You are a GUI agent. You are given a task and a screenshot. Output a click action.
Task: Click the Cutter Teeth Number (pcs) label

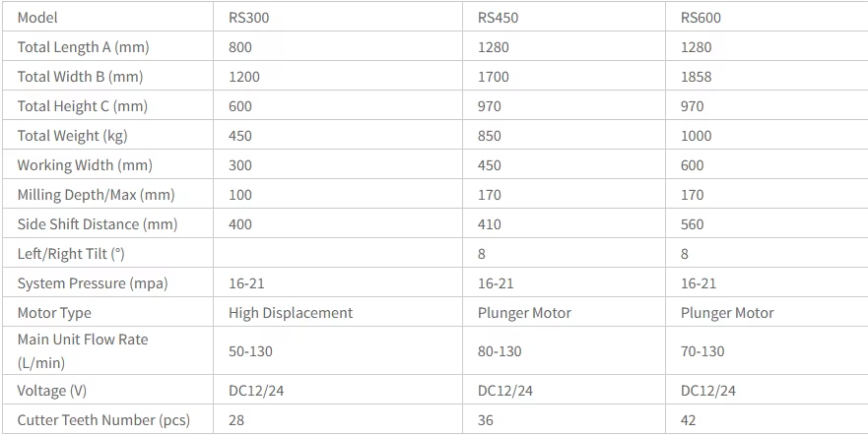103,420
